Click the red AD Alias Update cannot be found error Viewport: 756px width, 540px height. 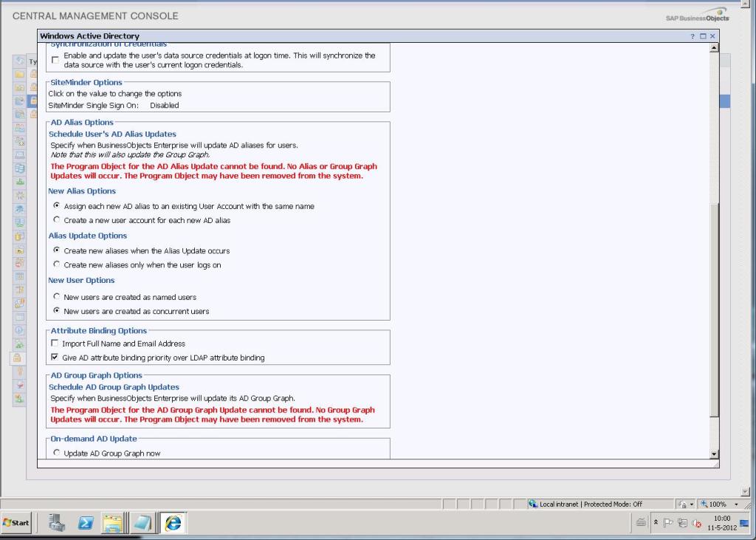[213, 171]
